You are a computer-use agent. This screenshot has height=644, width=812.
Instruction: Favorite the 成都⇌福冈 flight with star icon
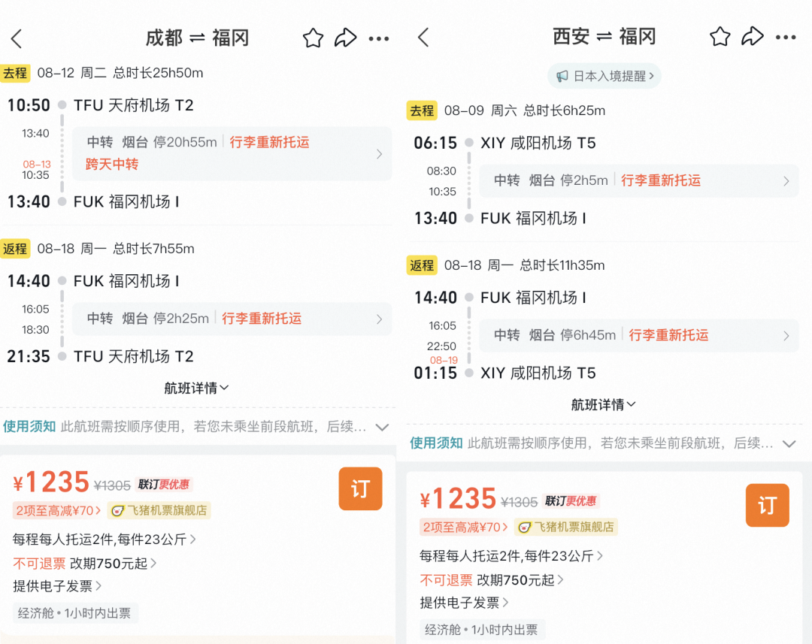click(x=313, y=38)
